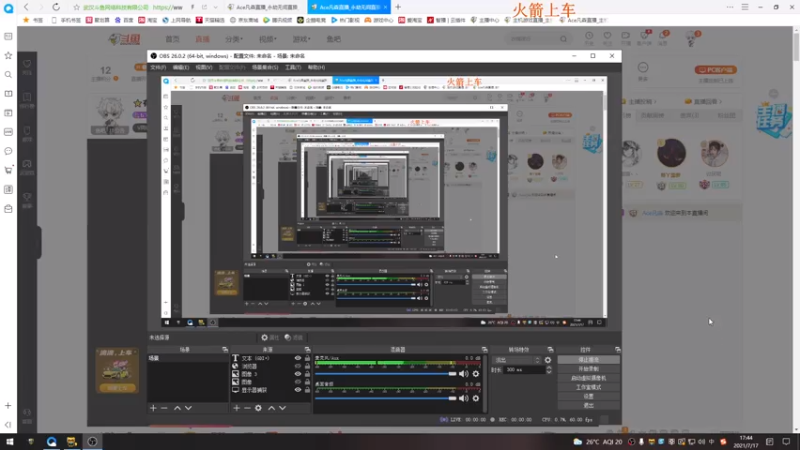Lock the Image 3 source

click(307, 374)
